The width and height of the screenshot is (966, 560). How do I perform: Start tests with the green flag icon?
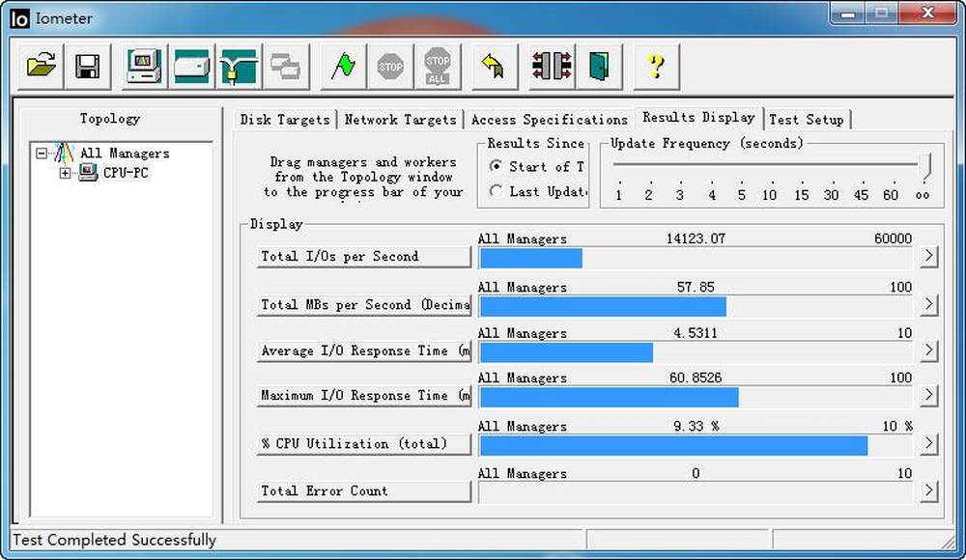[x=343, y=66]
